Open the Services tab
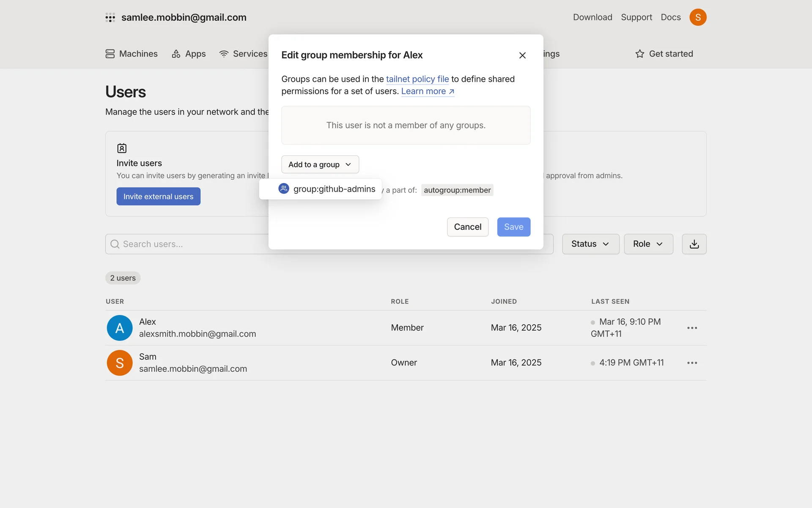Screen dimensions: 812x508 pos(243,54)
